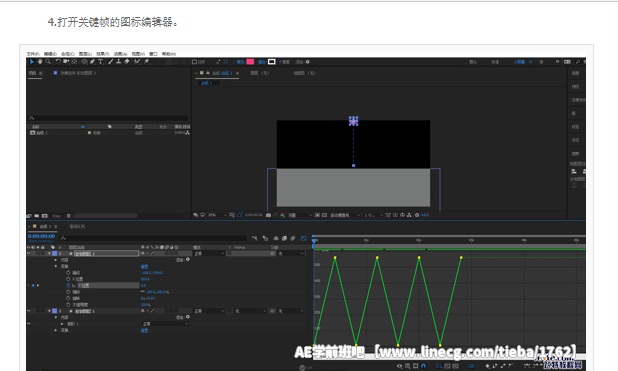Expand Transform group under shape layer 1
The height and width of the screenshot is (371, 618).
(x=56, y=330)
